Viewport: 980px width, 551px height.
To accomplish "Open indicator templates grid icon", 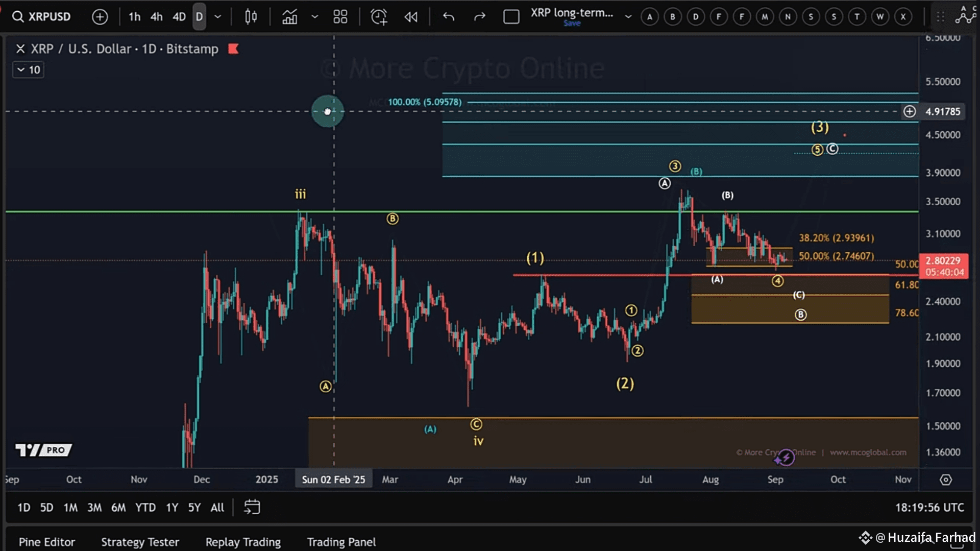I will (340, 17).
